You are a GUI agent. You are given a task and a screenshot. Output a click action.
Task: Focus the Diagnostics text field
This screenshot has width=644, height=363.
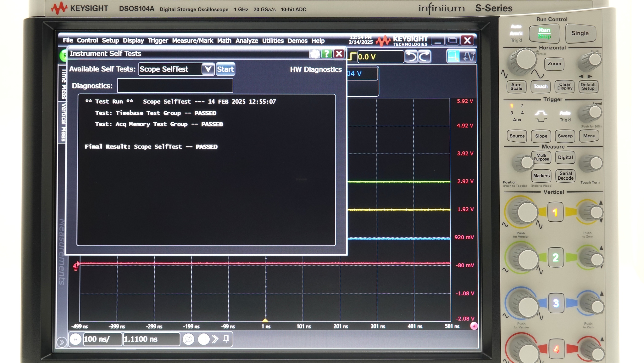175,86
